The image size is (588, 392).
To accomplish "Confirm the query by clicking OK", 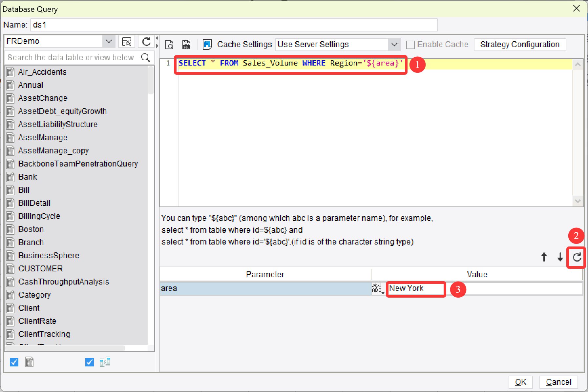I will [521, 382].
